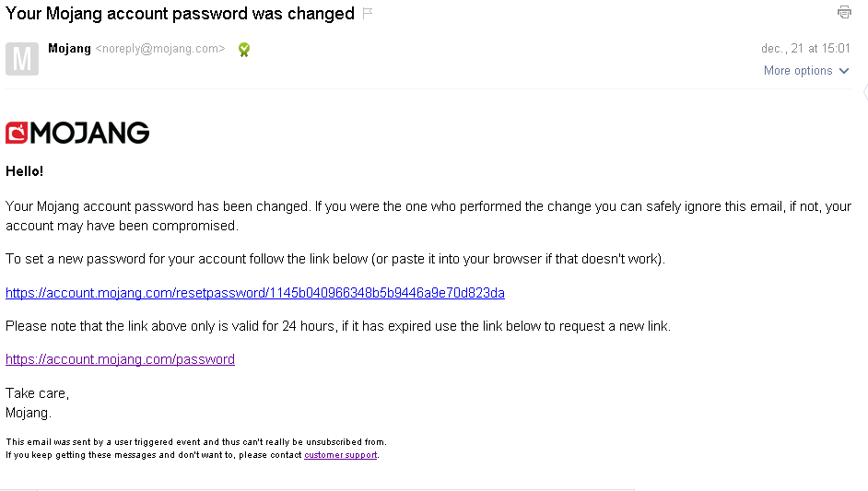Click the sender name Mojang
The width and height of the screenshot is (868, 491).
pos(69,49)
